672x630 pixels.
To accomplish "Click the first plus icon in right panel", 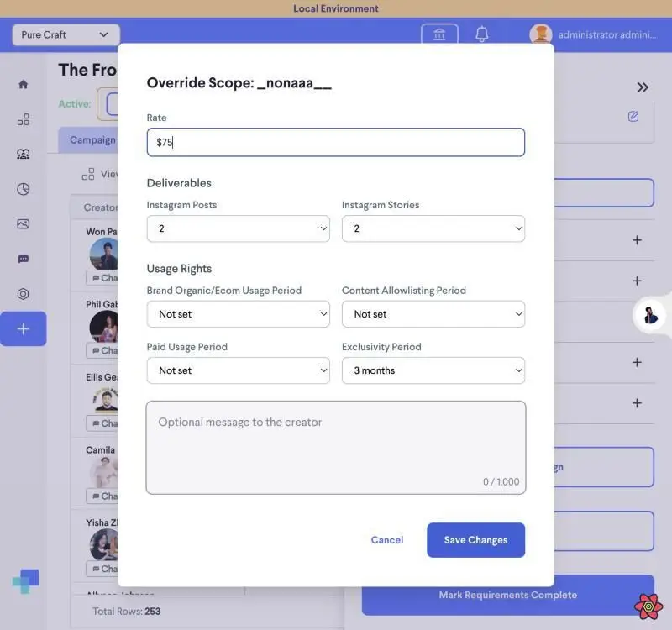I will coord(637,240).
